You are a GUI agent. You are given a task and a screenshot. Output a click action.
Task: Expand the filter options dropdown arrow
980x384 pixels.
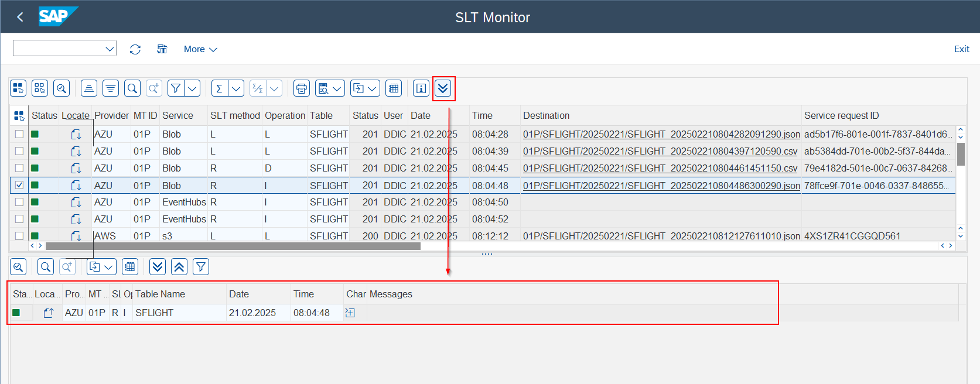(x=192, y=88)
